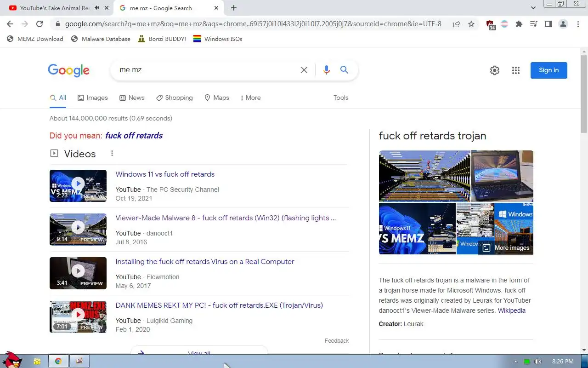Open the Extensions puzzle-piece icon
Image resolution: width=588 pixels, height=368 pixels.
(519, 24)
